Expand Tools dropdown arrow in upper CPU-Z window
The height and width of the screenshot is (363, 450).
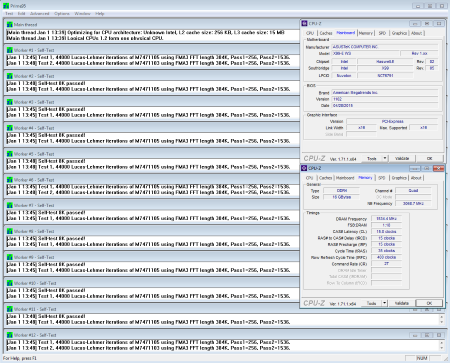(x=385, y=158)
